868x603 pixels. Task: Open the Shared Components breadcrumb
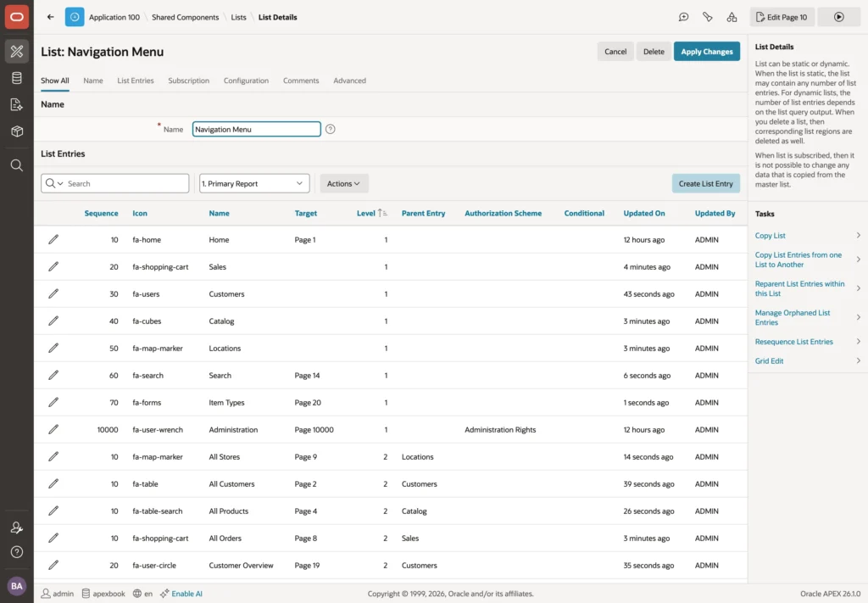pyautogui.click(x=186, y=17)
